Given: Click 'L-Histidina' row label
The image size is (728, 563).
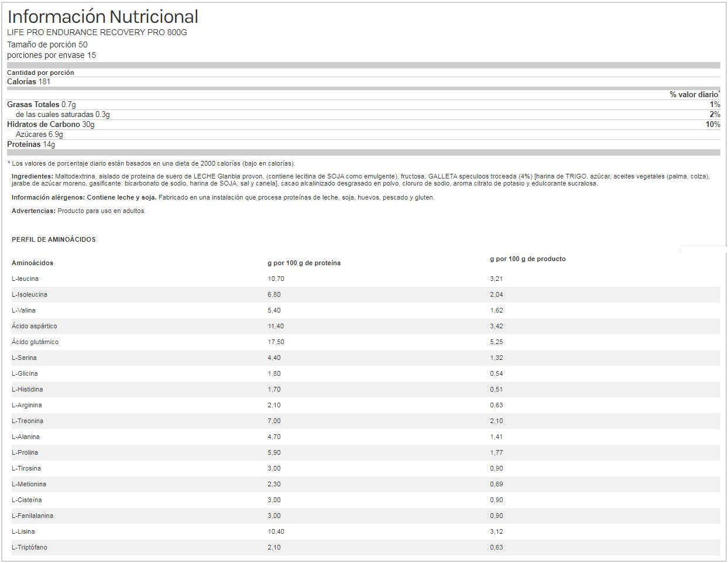Looking at the screenshot, I should 27,389.
